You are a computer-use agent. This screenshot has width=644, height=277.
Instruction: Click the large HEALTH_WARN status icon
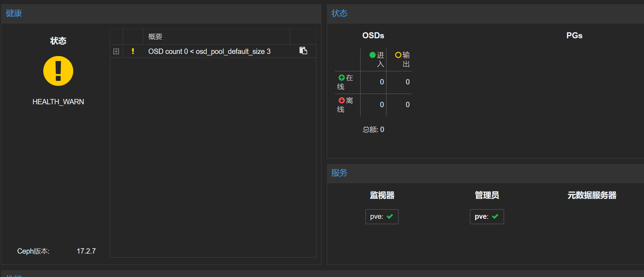(x=58, y=71)
